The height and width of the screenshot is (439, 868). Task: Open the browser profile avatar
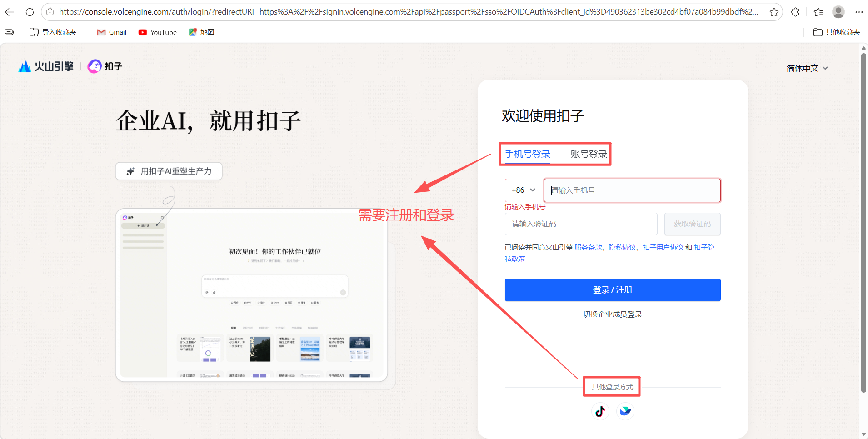838,12
